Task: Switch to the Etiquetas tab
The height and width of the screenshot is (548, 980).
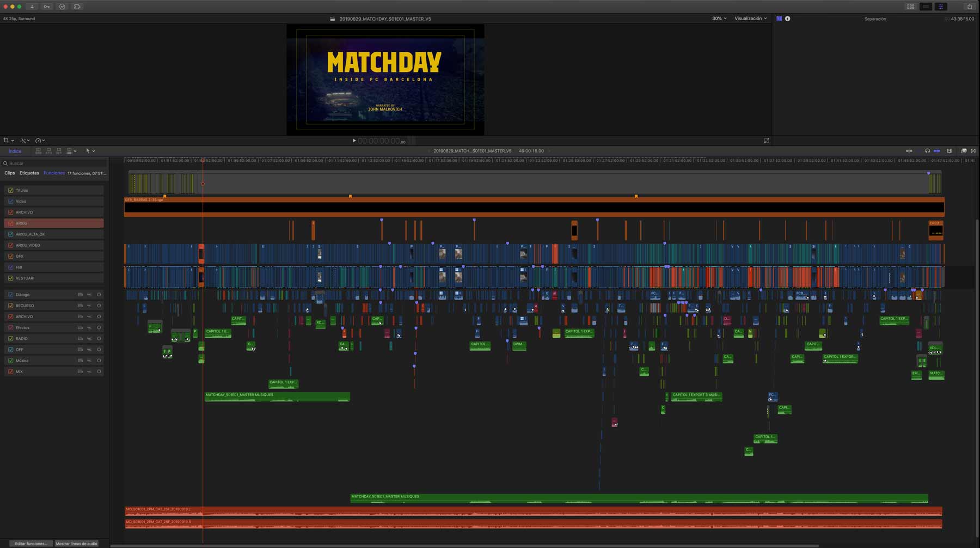Action: (29, 173)
